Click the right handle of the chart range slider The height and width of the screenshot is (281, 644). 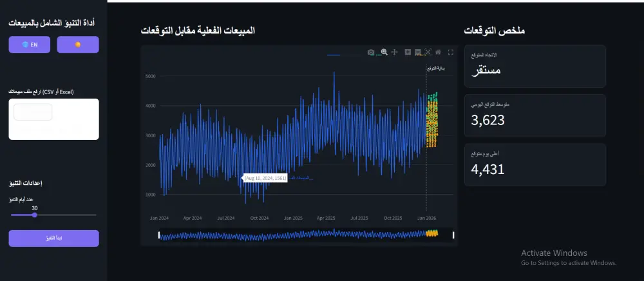[453, 235]
